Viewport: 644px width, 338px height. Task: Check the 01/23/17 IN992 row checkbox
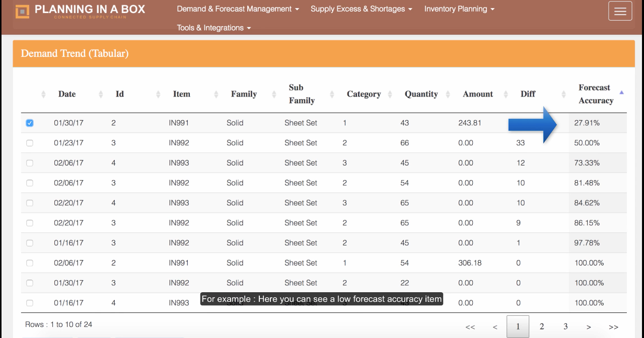[29, 142]
